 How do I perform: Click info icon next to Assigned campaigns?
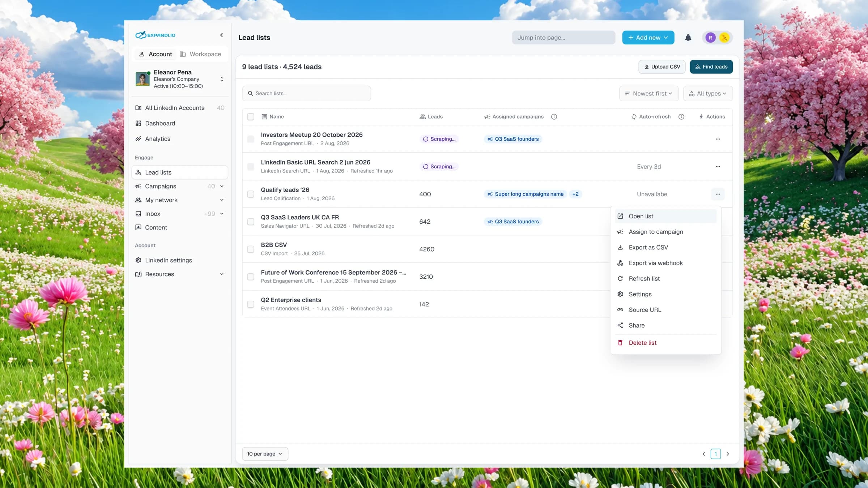[554, 117]
